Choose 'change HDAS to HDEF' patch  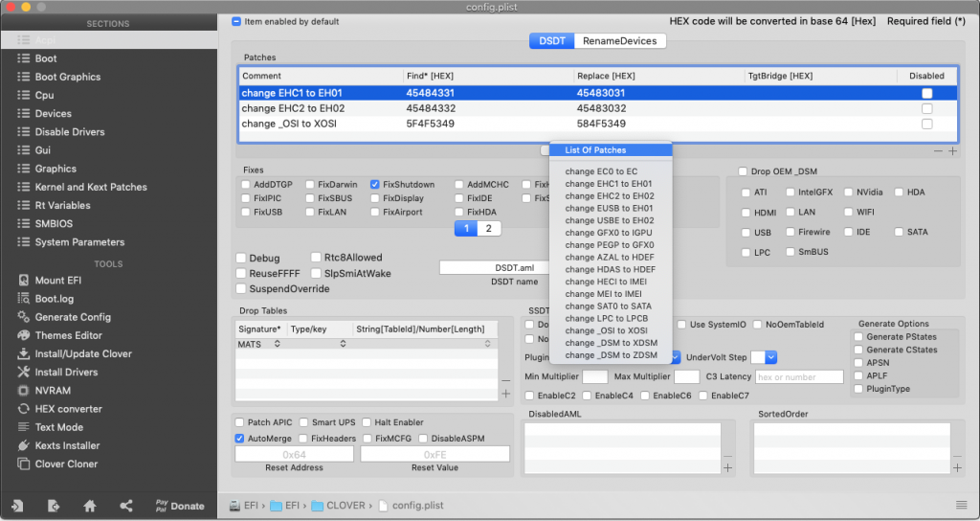click(611, 269)
